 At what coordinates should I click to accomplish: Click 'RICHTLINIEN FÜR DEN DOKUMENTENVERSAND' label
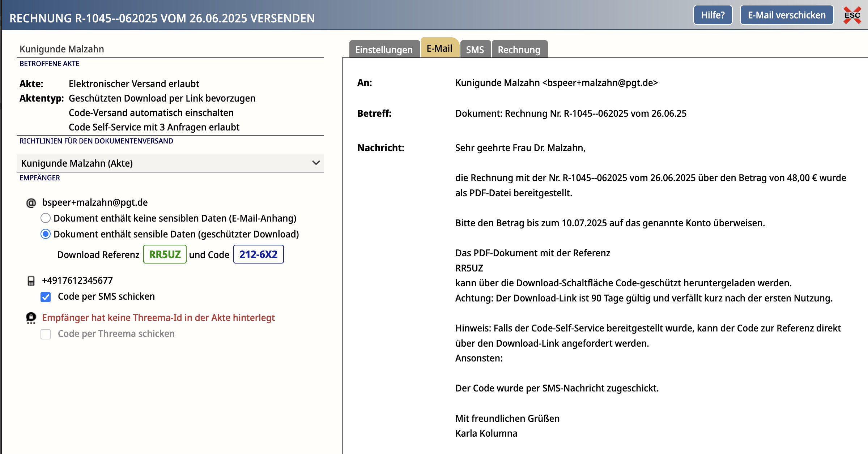pos(96,141)
